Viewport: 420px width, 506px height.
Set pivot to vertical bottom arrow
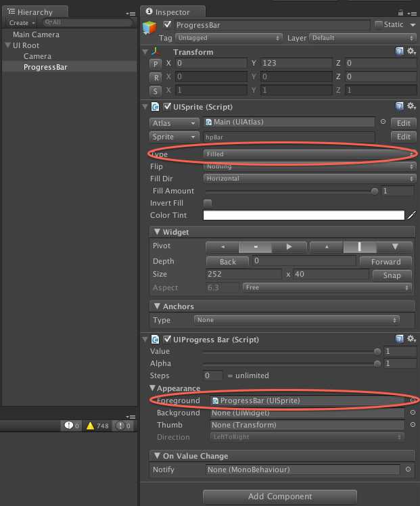[x=395, y=247]
